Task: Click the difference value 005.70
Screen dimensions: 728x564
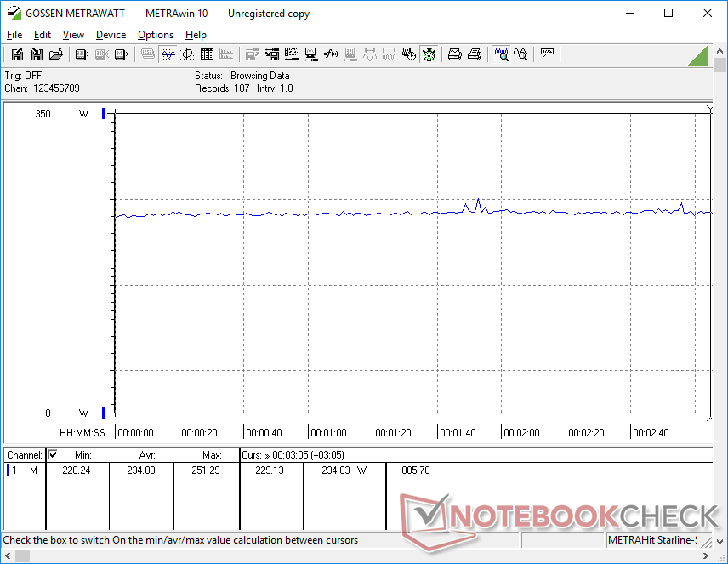Action: (416, 470)
